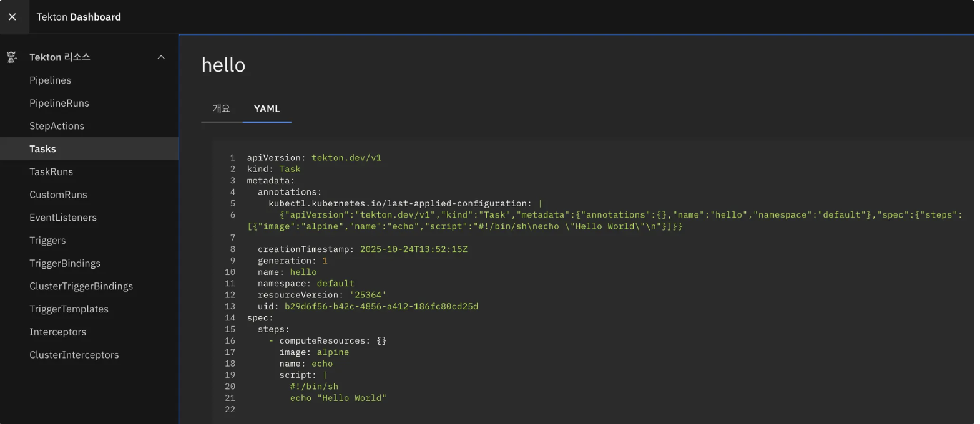Open TriggerBindings page

coord(89,263)
